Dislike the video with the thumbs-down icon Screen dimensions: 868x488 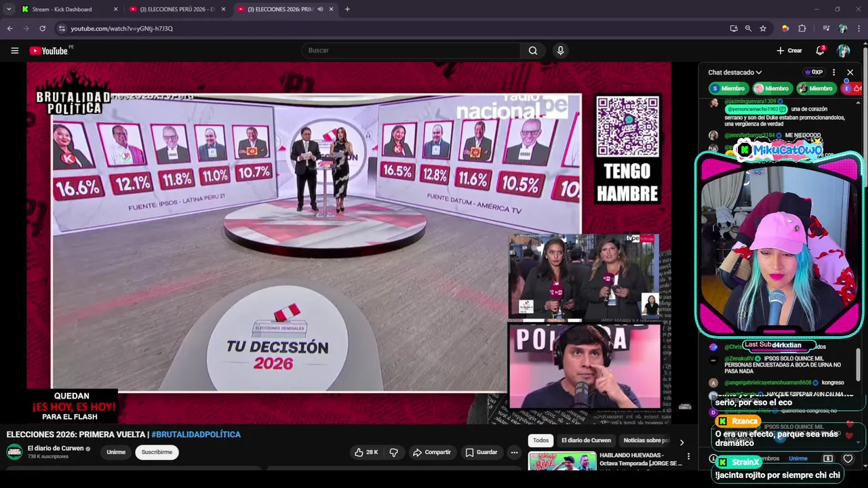pos(393,452)
